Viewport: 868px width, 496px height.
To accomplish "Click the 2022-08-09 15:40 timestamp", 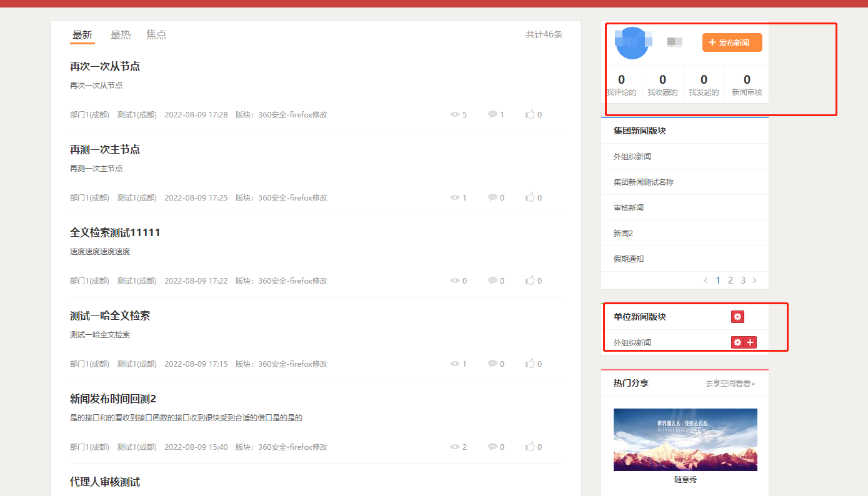I will 196,447.
